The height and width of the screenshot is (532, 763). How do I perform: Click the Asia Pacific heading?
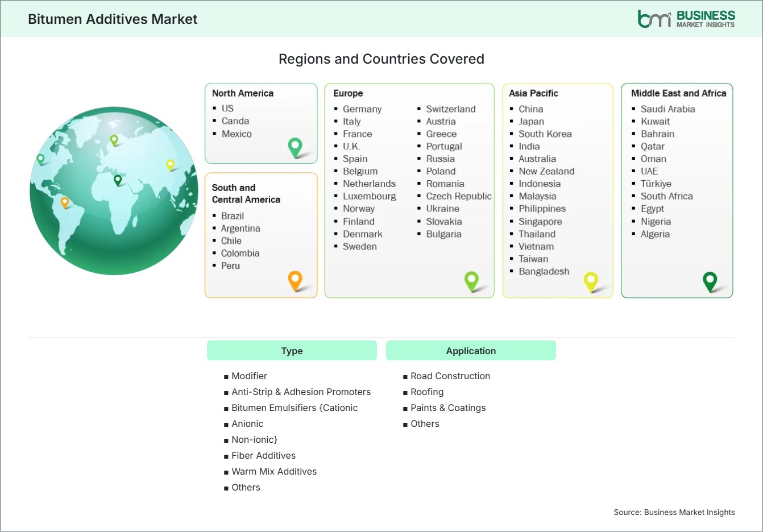point(533,93)
